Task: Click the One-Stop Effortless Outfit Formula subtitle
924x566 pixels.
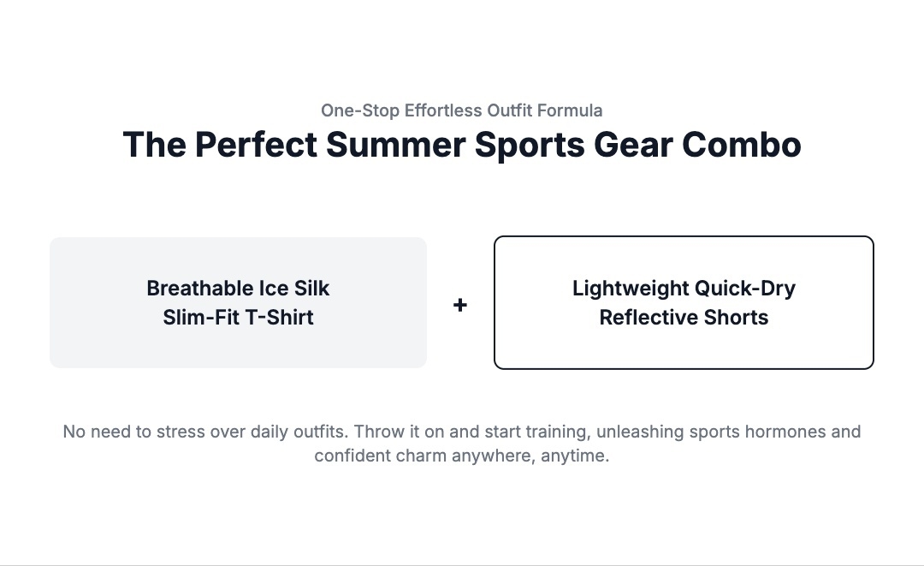Action: (x=462, y=110)
